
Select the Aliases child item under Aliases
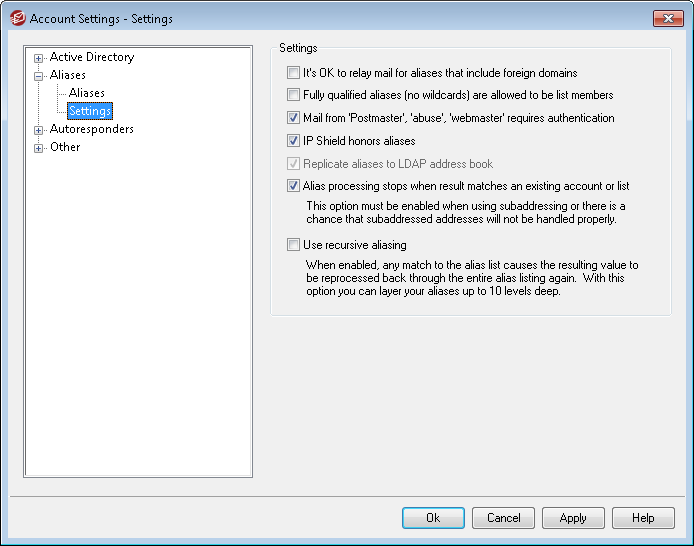point(87,93)
